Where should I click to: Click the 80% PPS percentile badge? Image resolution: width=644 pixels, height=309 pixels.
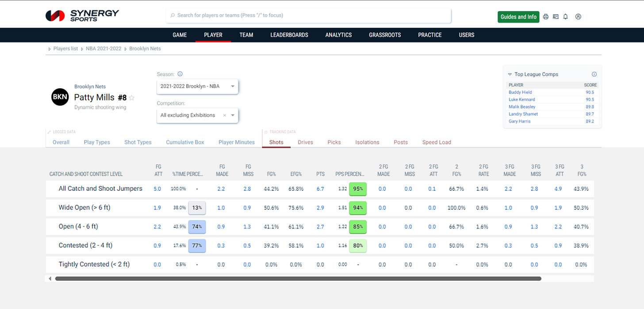pyautogui.click(x=358, y=245)
